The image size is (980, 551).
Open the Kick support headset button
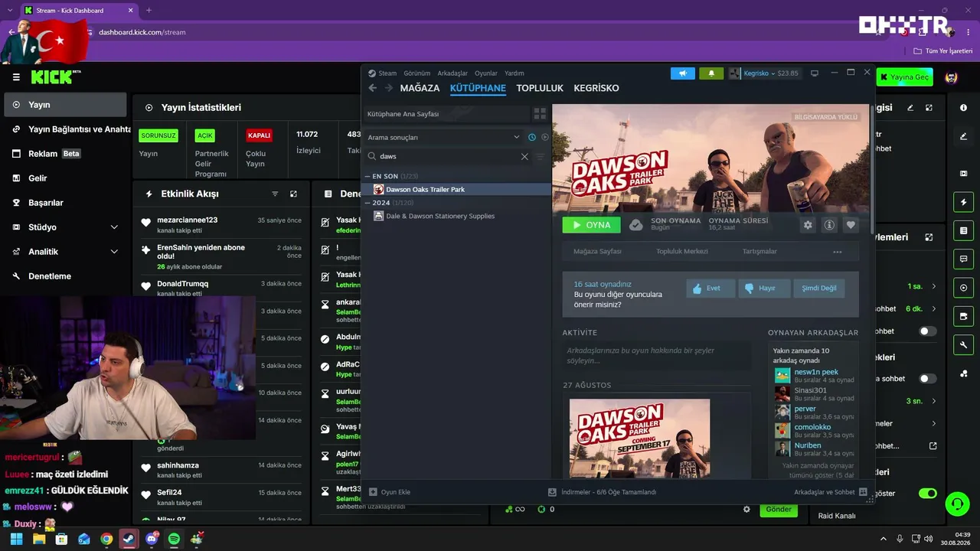[x=957, y=504]
